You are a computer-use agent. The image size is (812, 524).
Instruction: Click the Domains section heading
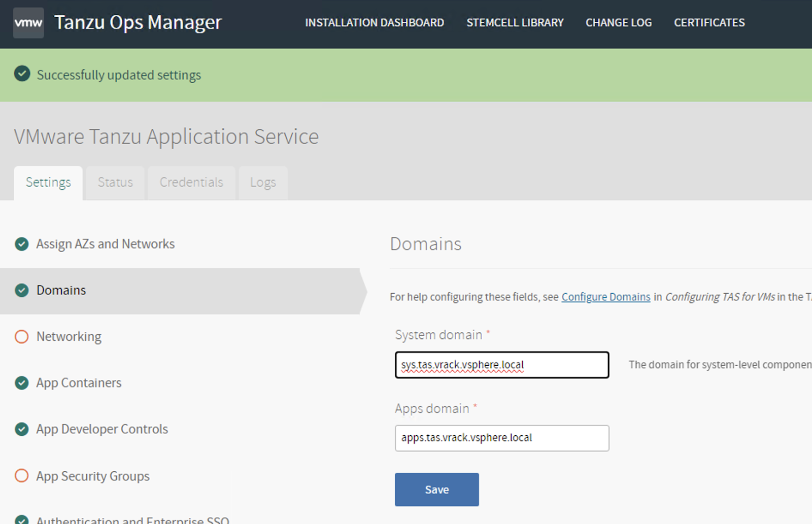pyautogui.click(x=426, y=244)
